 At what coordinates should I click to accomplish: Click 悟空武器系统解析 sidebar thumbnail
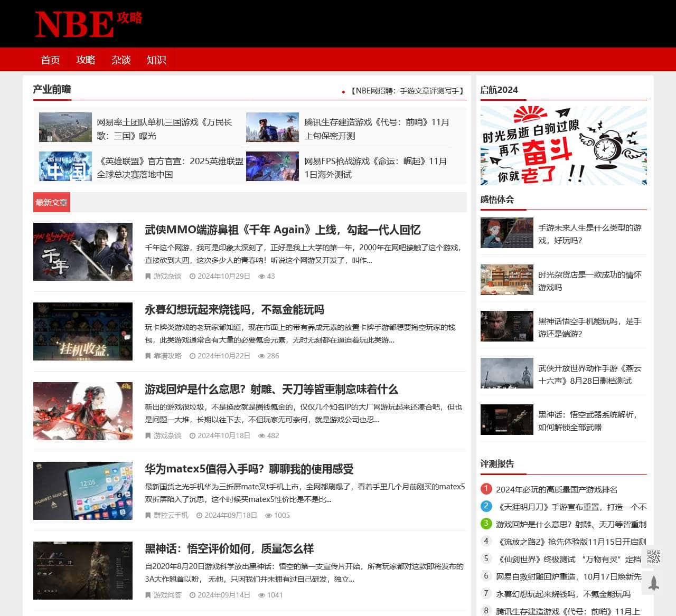point(507,420)
